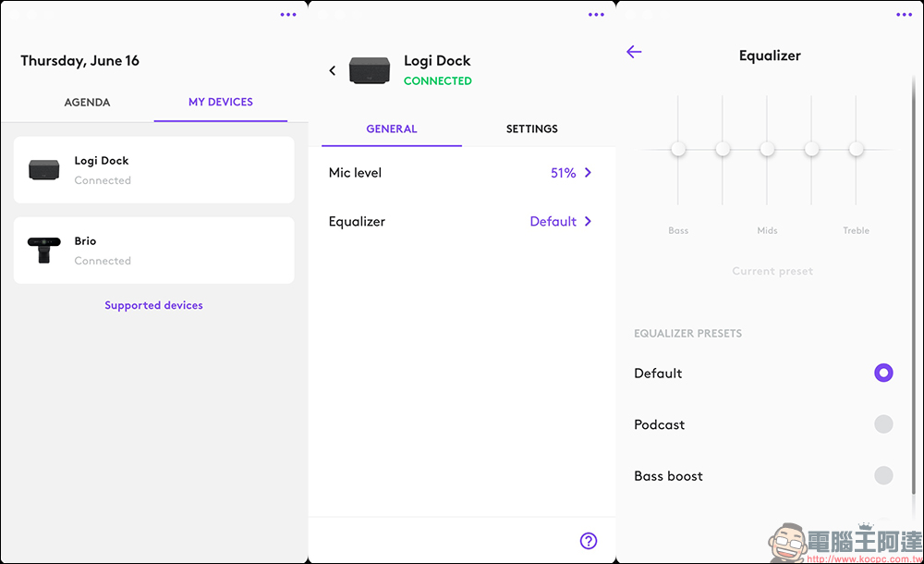The width and height of the screenshot is (924, 564).
Task: Click the Bass equalizer slider knob
Action: pyautogui.click(x=678, y=149)
